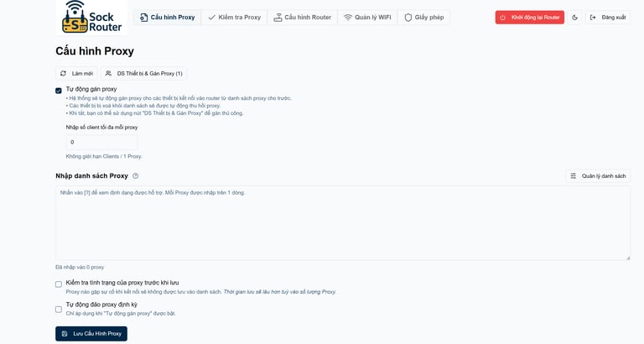Click inside the proxy list text area
This screenshot has height=344, width=644.
pos(342,222)
